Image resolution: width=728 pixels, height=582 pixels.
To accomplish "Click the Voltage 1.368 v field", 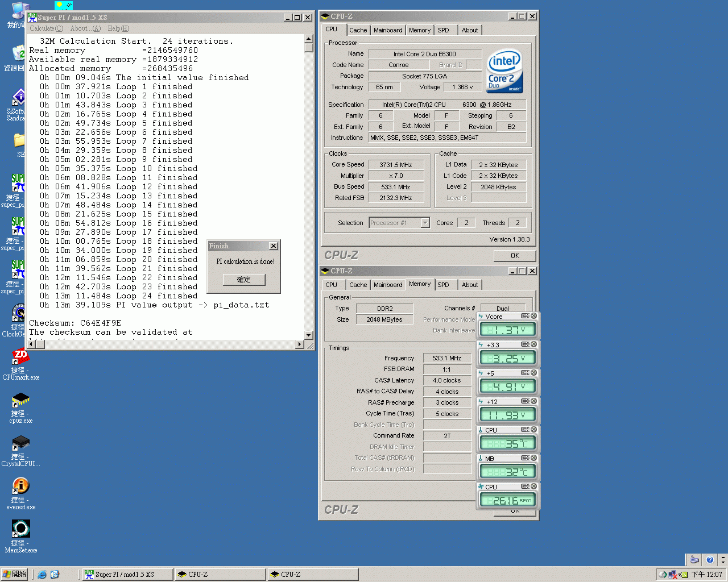I will [462, 87].
